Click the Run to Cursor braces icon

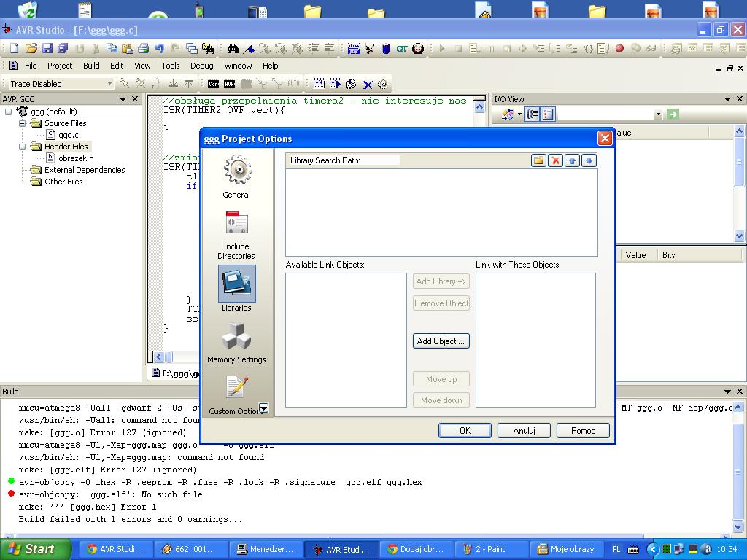click(x=589, y=48)
